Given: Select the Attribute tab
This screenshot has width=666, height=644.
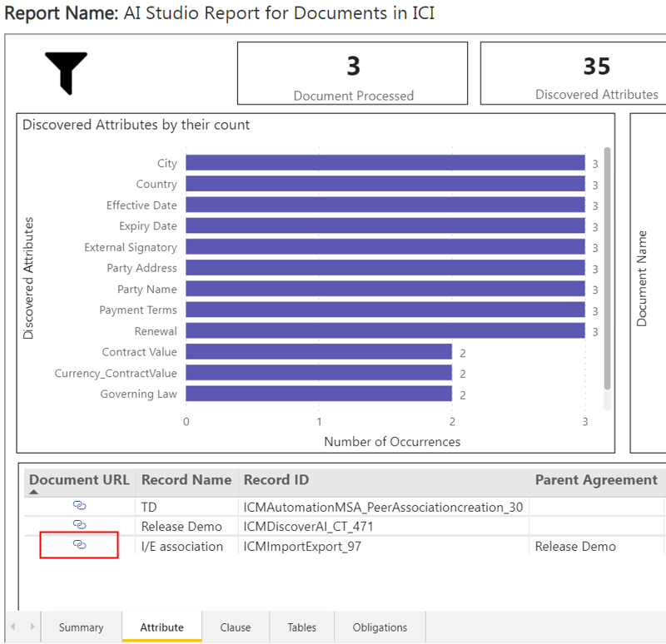Looking at the screenshot, I should [162, 627].
